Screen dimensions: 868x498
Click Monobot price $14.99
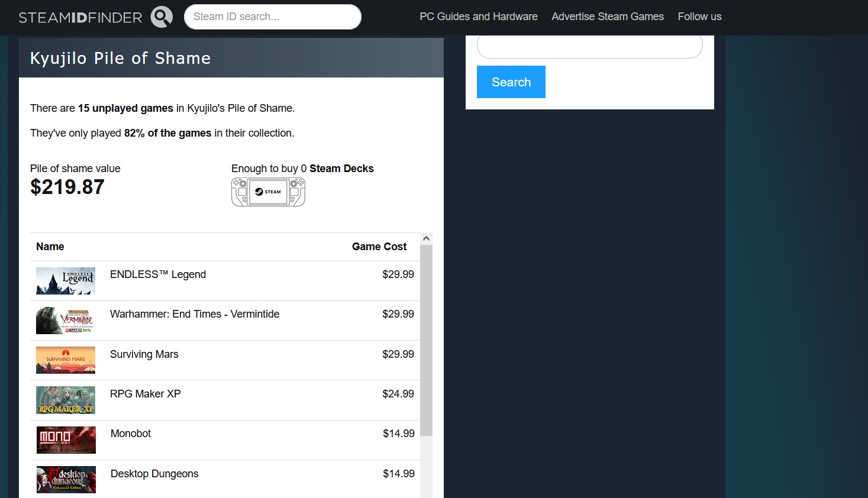[x=399, y=434]
